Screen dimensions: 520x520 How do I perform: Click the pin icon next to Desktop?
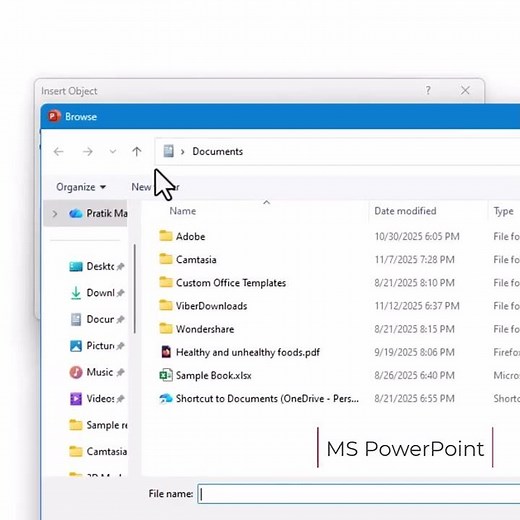[x=121, y=266]
